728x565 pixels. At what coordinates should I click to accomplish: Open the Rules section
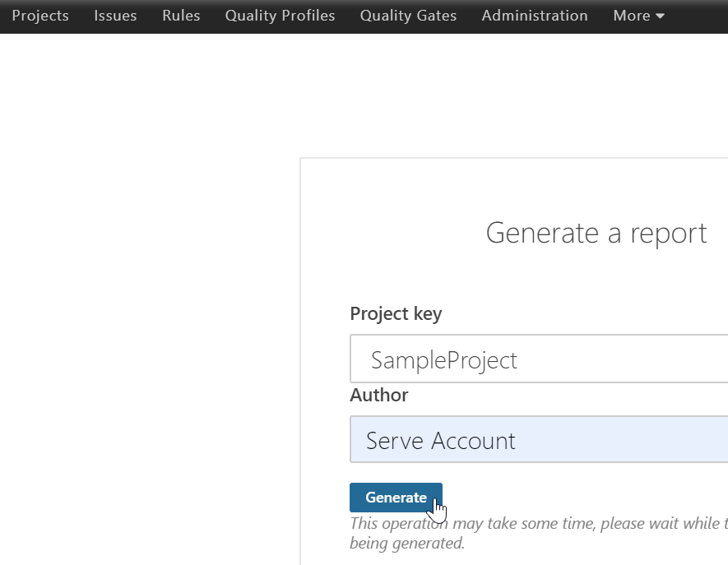click(x=181, y=16)
